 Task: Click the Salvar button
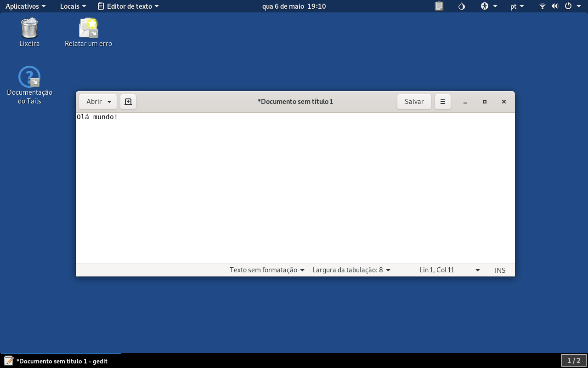point(414,102)
